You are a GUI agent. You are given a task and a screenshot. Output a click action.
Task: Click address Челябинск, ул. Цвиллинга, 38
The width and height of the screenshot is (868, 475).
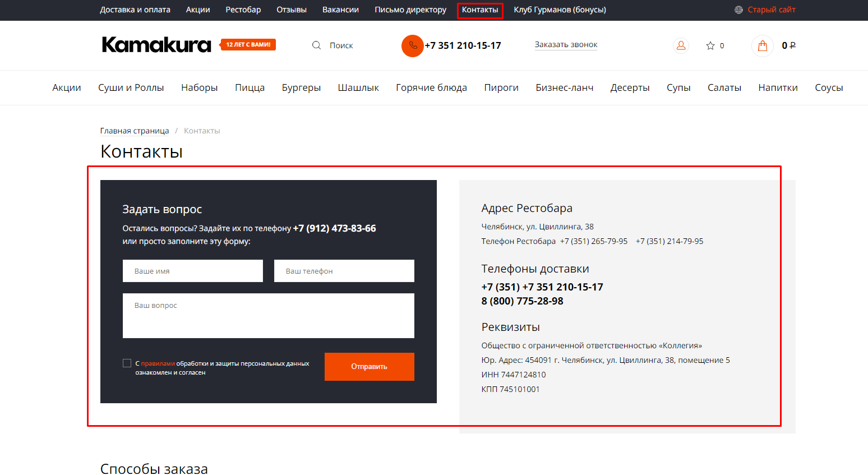[x=537, y=227]
